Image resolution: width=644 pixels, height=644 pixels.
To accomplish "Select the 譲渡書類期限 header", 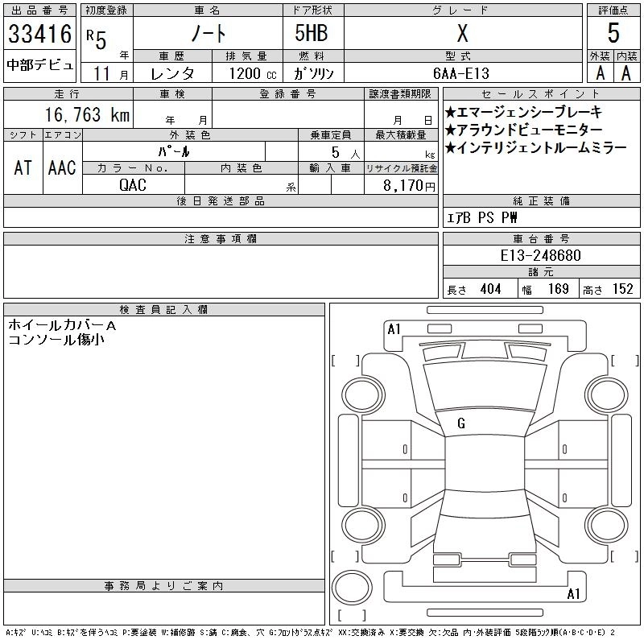I will pos(400,94).
